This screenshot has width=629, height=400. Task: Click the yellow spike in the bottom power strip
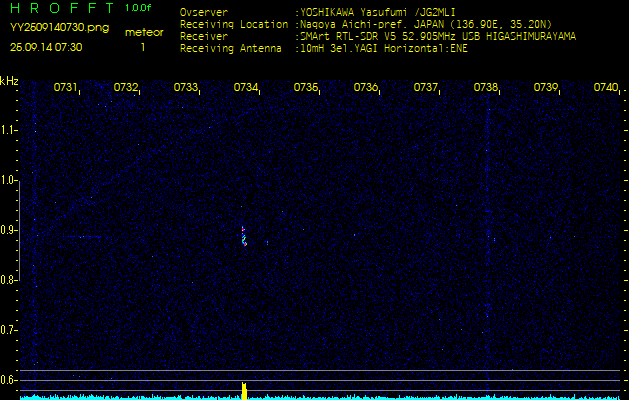[244, 389]
